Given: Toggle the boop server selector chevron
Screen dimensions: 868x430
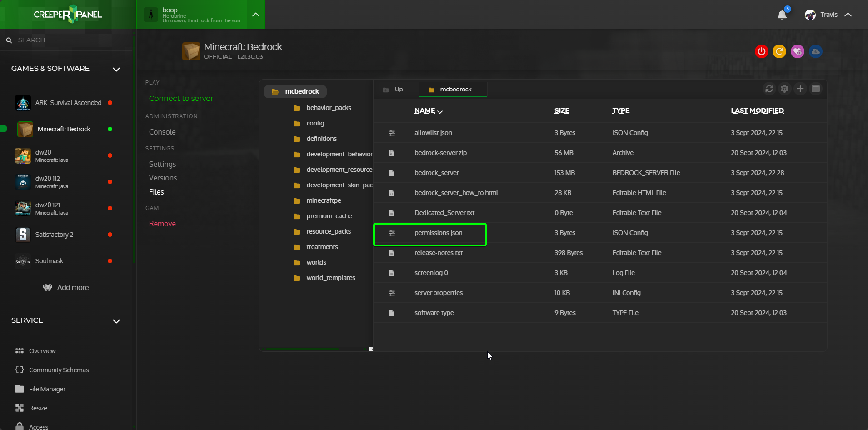Looking at the screenshot, I should [256, 15].
